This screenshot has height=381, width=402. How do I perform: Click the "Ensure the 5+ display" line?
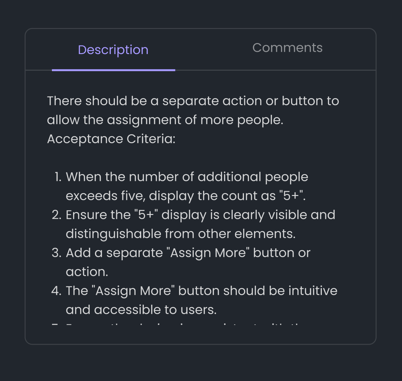coord(200,215)
